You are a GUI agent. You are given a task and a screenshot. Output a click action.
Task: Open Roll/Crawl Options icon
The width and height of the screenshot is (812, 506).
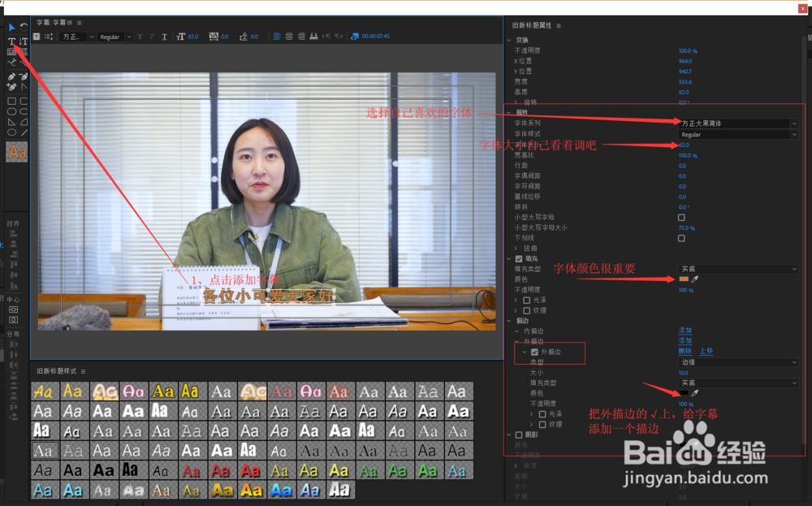point(49,37)
